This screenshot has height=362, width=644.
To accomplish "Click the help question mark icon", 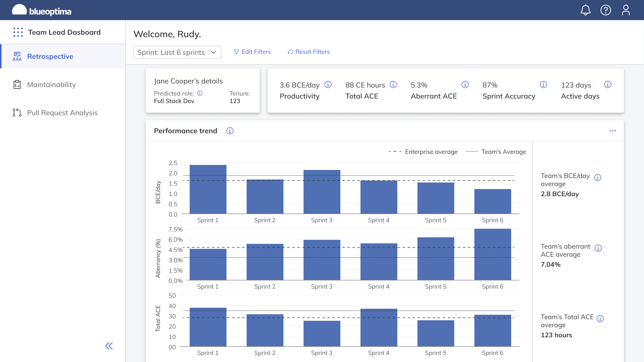I will coord(606,10).
